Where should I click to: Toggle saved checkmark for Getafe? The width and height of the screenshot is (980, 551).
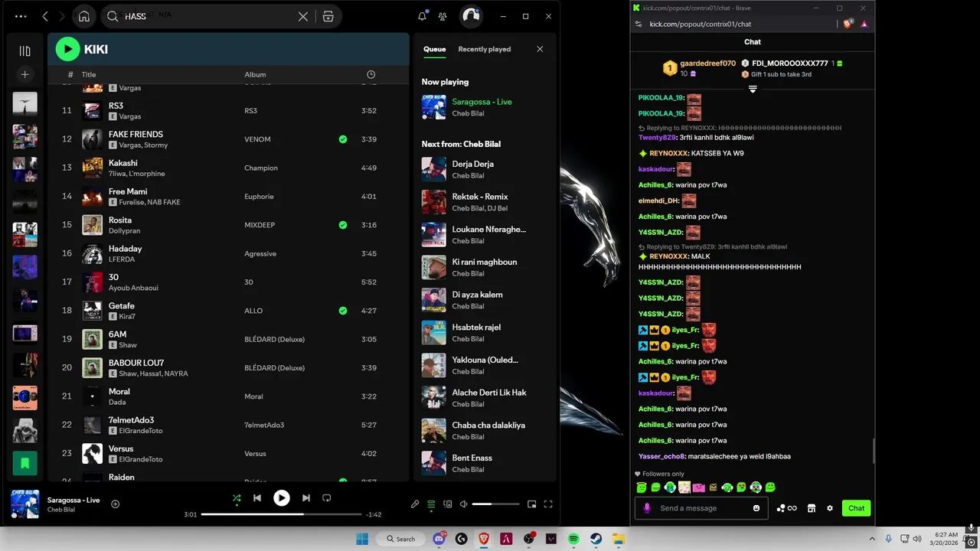343,311
